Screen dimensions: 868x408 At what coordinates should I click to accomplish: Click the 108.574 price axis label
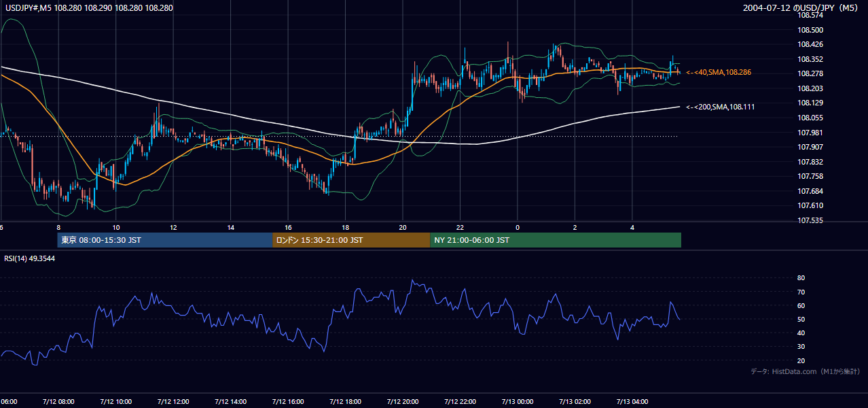click(810, 16)
